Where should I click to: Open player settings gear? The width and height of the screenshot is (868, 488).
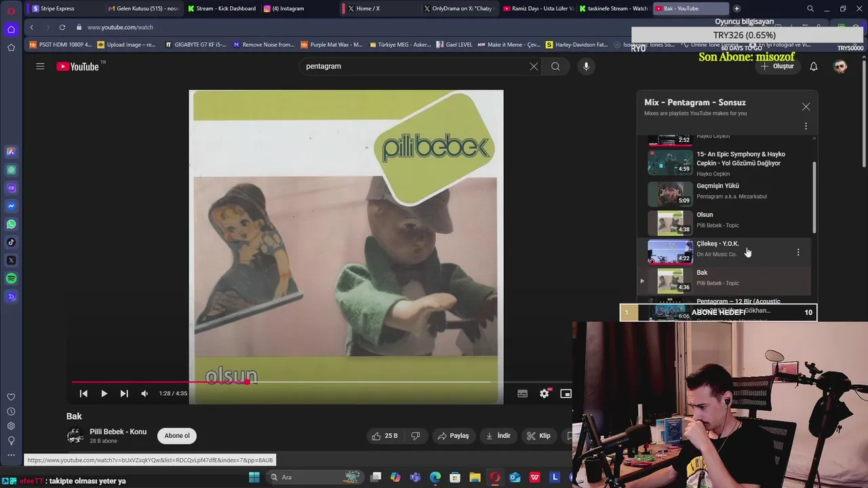point(544,394)
